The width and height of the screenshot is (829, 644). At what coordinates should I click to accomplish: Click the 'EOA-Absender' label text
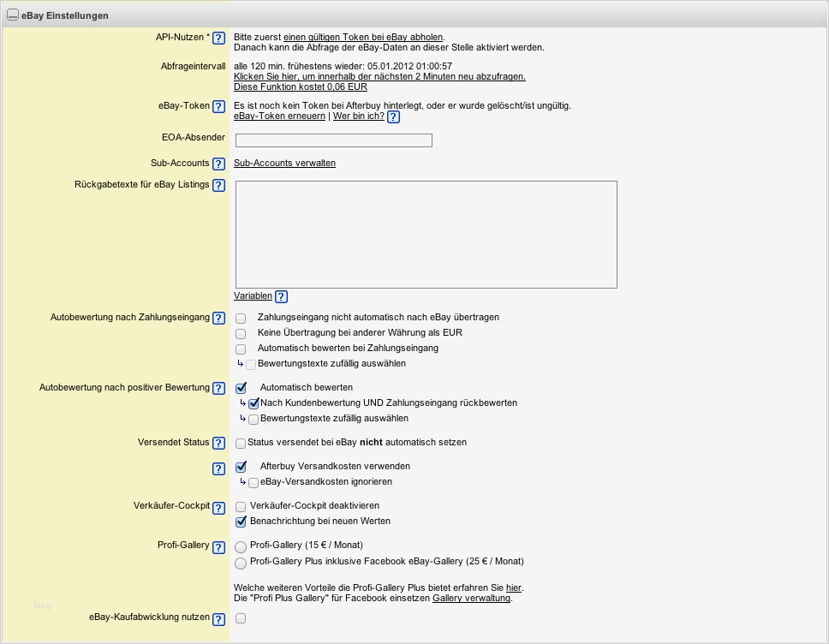coord(194,137)
